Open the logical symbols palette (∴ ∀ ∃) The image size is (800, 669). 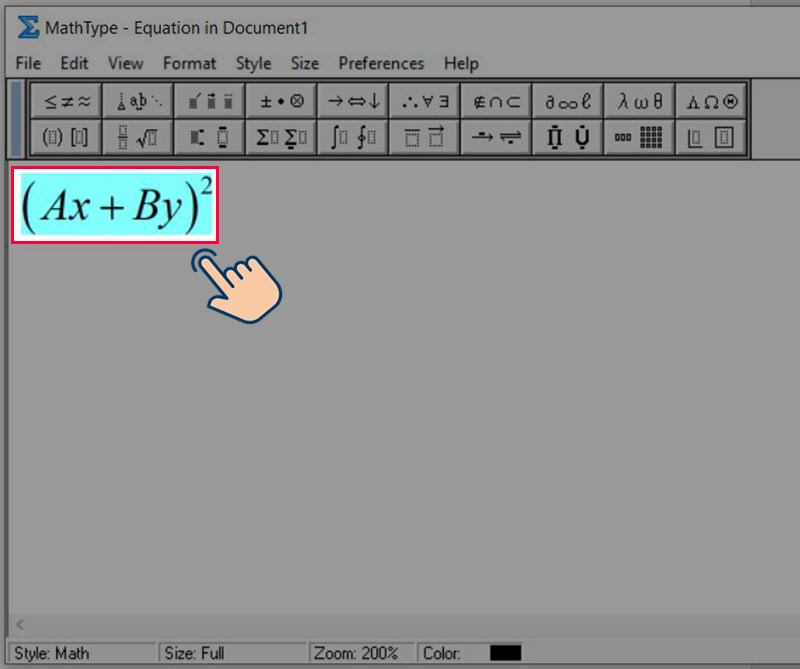(424, 102)
